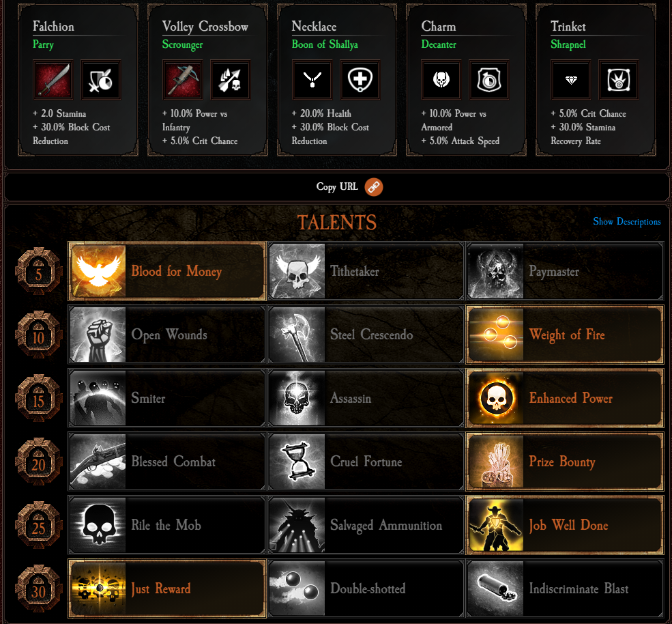Open the Charm skull item icon
Viewport: 672px width, 624px height.
[441, 80]
